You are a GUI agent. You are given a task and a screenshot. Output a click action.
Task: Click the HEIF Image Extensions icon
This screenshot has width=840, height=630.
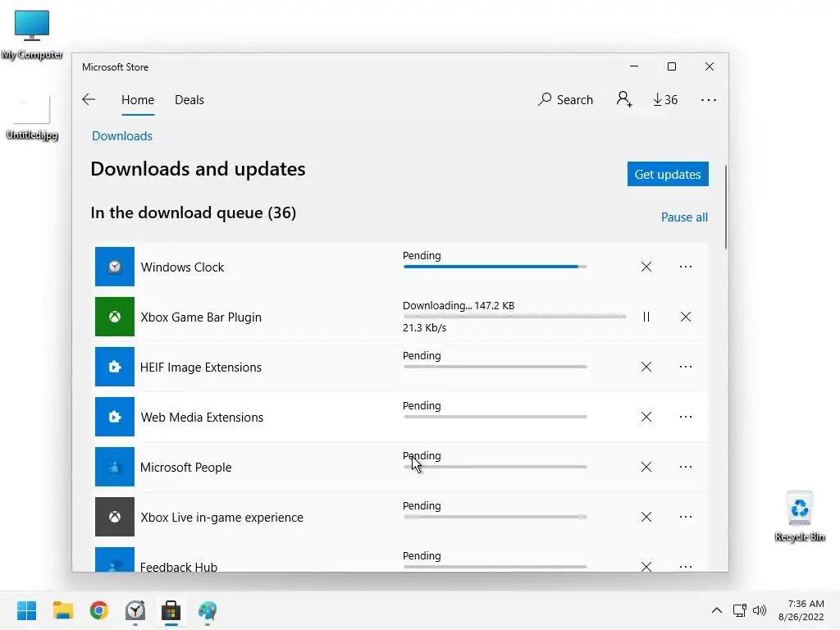(x=115, y=367)
